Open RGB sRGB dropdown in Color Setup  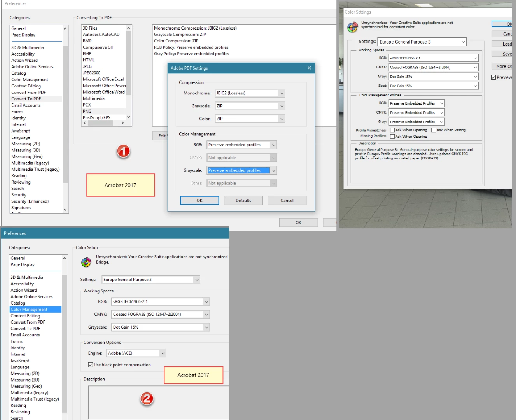pyautogui.click(x=161, y=302)
